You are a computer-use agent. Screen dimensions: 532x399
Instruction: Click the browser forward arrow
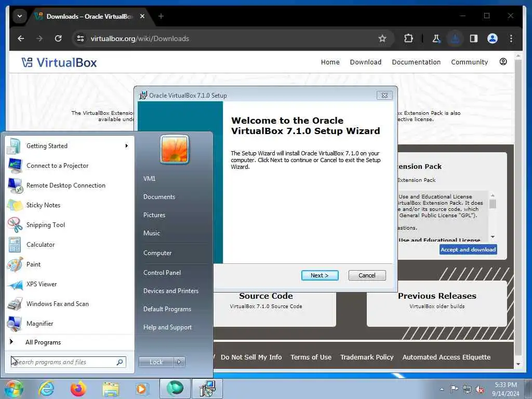click(39, 38)
